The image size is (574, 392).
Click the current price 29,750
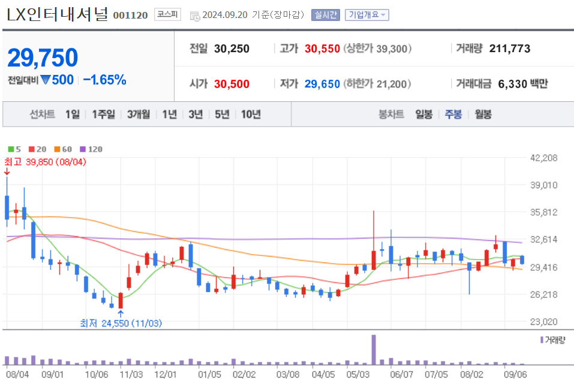43,58
